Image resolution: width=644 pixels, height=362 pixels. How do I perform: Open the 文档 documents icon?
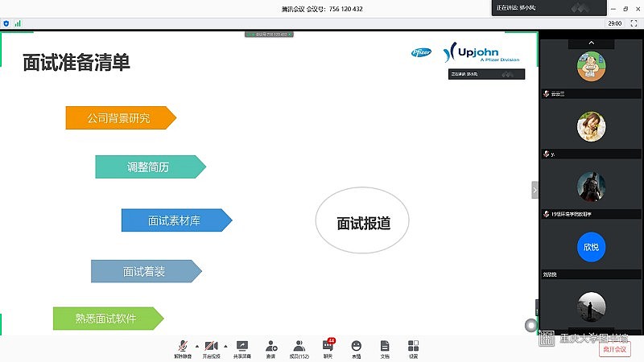coord(385,347)
